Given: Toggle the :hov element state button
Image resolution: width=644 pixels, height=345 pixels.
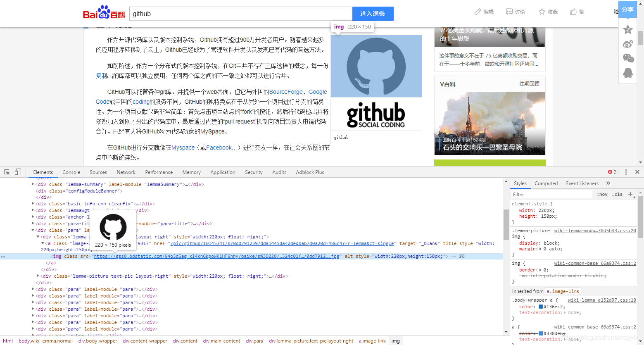Looking at the screenshot, I should click(x=602, y=194).
